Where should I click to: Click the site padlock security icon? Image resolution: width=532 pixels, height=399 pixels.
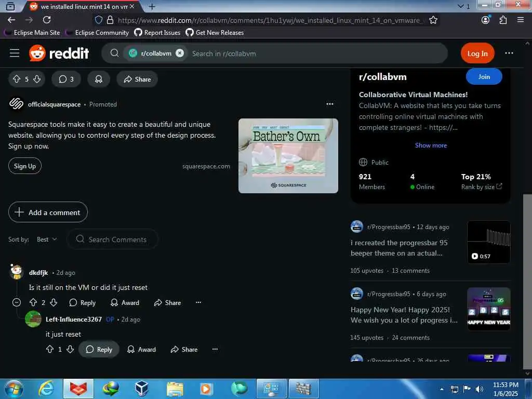[x=110, y=20]
